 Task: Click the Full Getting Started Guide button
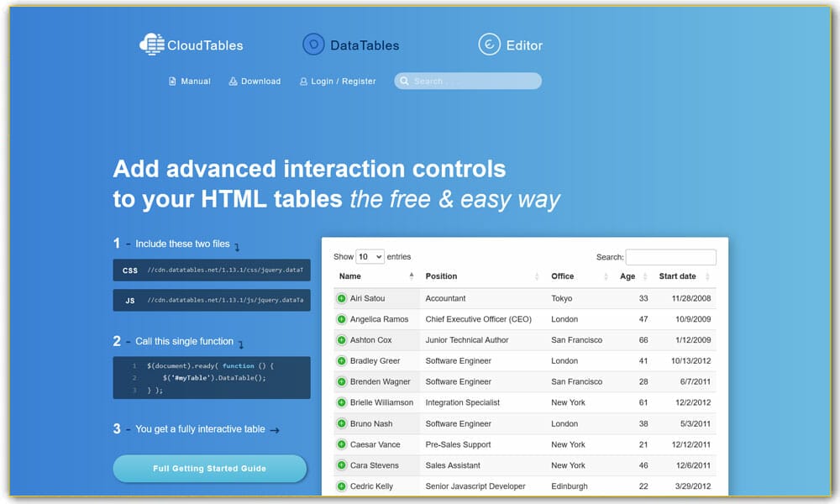click(x=209, y=469)
